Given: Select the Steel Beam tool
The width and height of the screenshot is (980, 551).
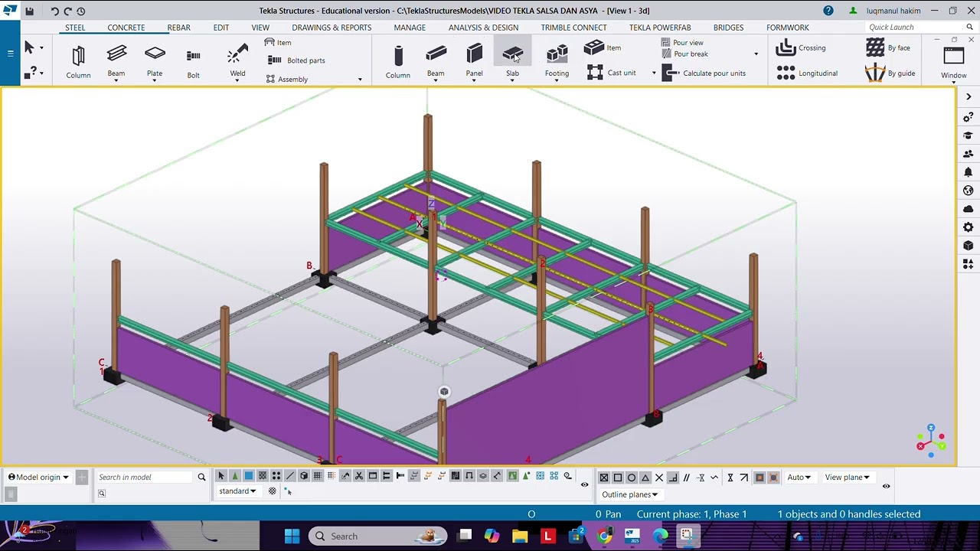Looking at the screenshot, I should (x=116, y=60).
